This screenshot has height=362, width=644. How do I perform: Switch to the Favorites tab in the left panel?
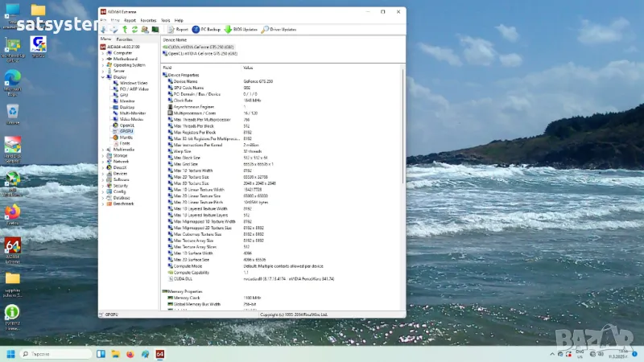(x=125, y=39)
